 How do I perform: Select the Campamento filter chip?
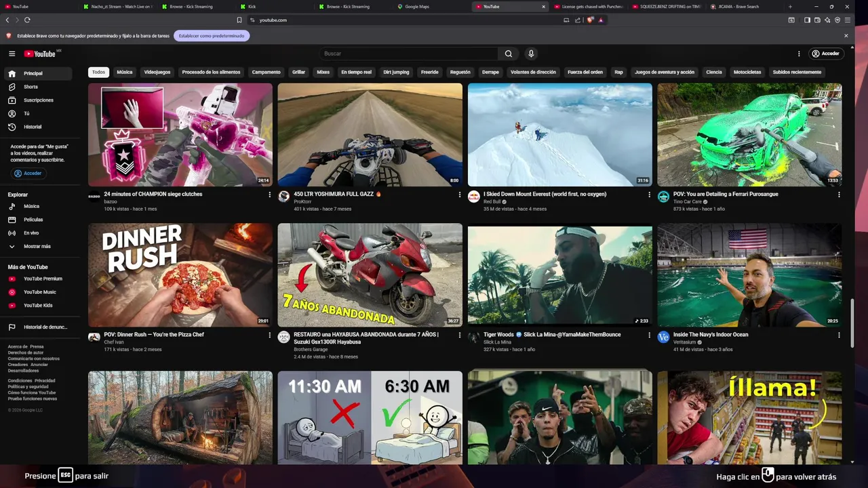click(x=266, y=72)
